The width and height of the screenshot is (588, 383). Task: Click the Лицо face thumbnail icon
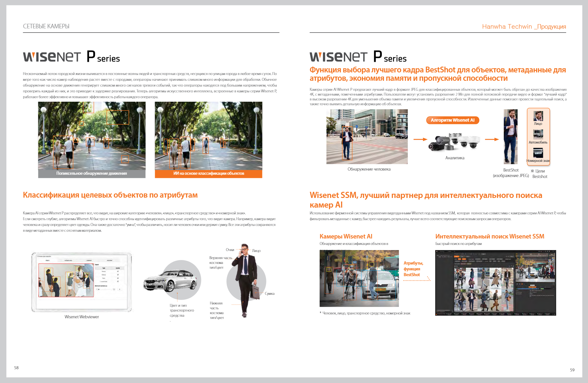click(x=538, y=116)
